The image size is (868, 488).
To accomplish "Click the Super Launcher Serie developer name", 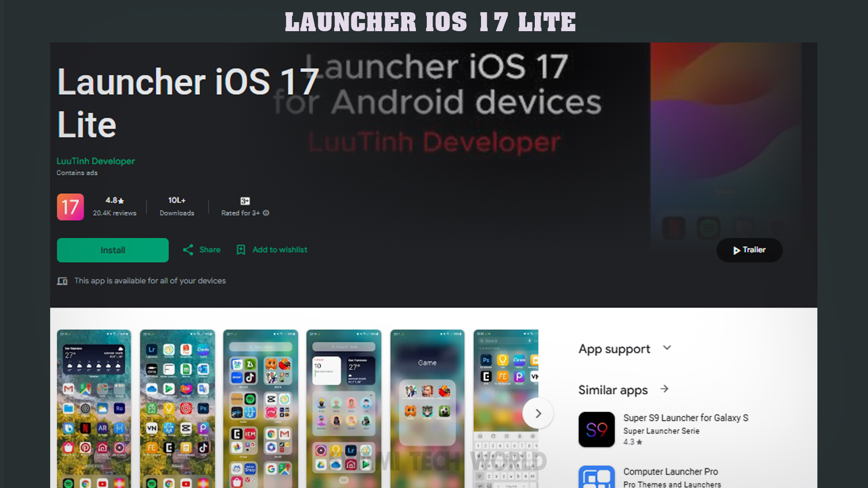I will coord(661,431).
